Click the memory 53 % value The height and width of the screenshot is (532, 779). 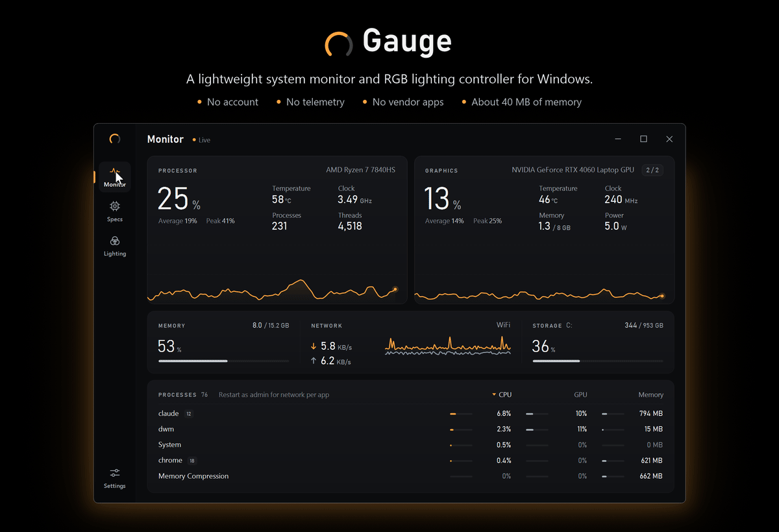170,346
